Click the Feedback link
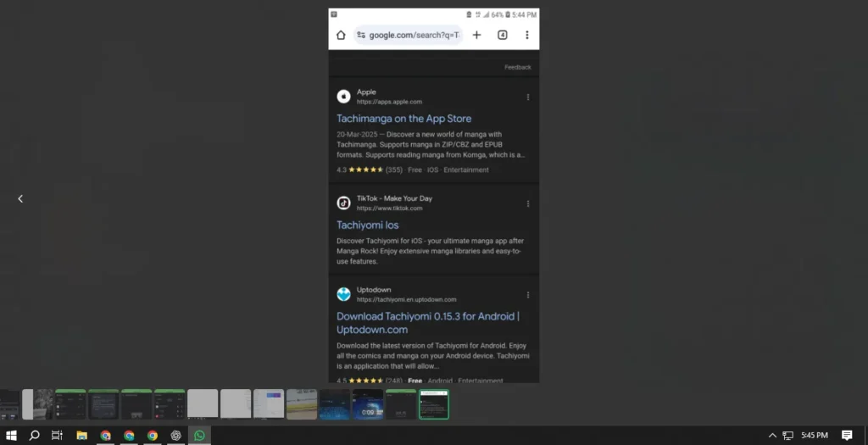868x445 pixels. (517, 67)
